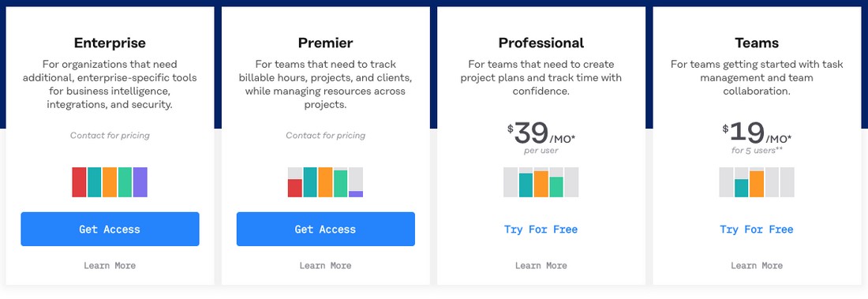Open Learn More under the Professional plan
Viewport: 868px width, 299px height.
(x=541, y=266)
